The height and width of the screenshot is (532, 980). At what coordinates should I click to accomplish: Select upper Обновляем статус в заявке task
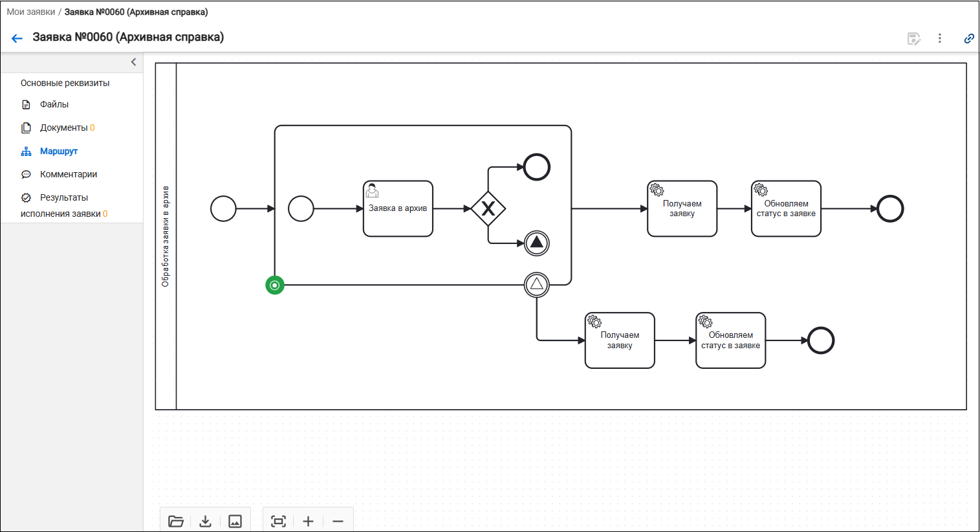coord(786,208)
